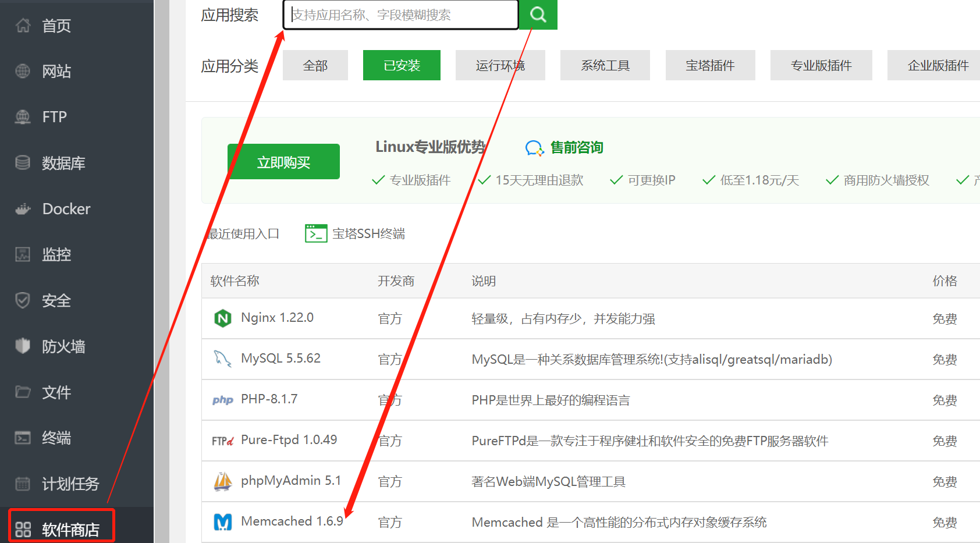
Task: Click the Pure-Ftpd FTPd icon
Action: pyautogui.click(x=223, y=441)
